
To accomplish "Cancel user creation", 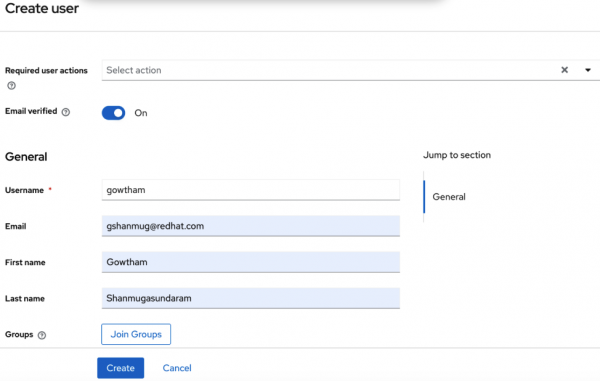I will click(177, 368).
